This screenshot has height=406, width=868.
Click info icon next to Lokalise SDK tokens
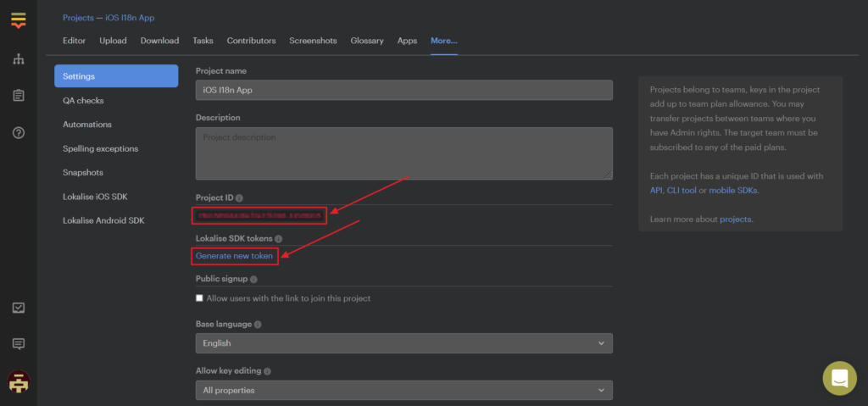click(278, 239)
